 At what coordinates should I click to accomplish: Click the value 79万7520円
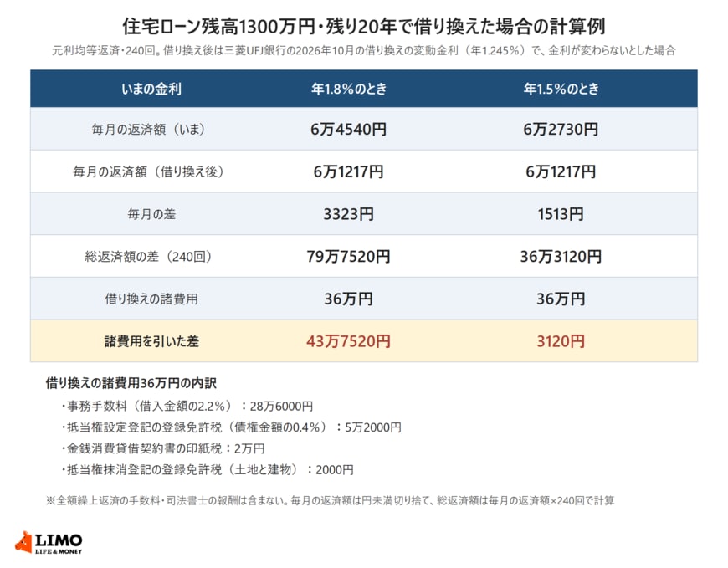pyautogui.click(x=349, y=256)
